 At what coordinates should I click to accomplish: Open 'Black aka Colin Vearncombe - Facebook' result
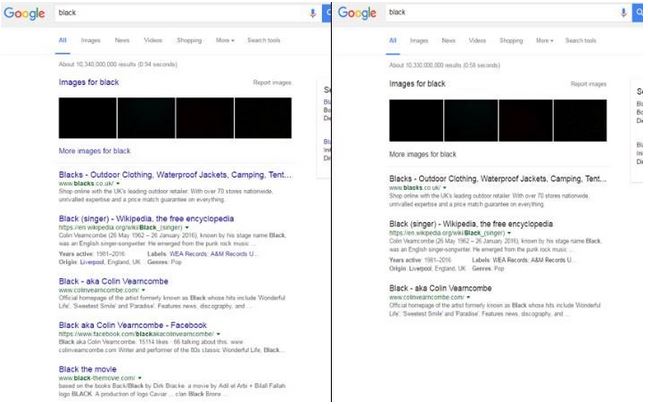click(x=133, y=325)
